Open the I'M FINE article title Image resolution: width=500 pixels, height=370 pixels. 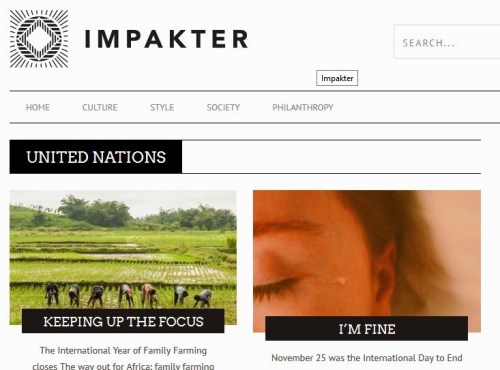click(367, 329)
